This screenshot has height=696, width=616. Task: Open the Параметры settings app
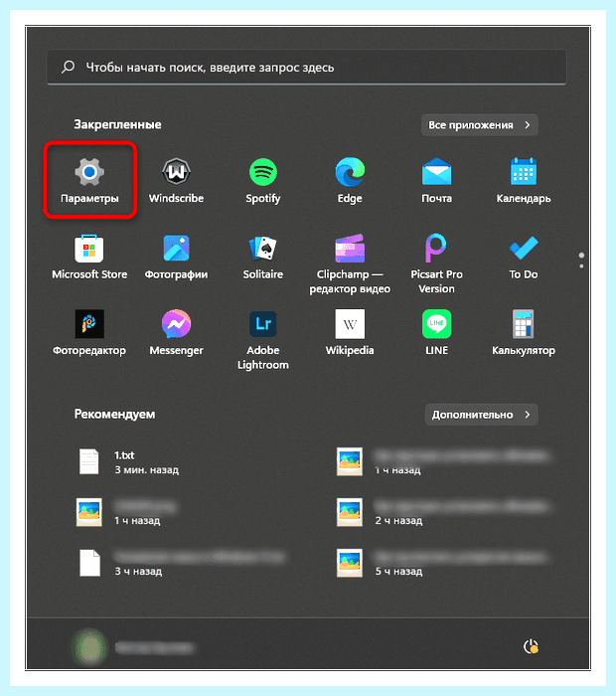89,180
